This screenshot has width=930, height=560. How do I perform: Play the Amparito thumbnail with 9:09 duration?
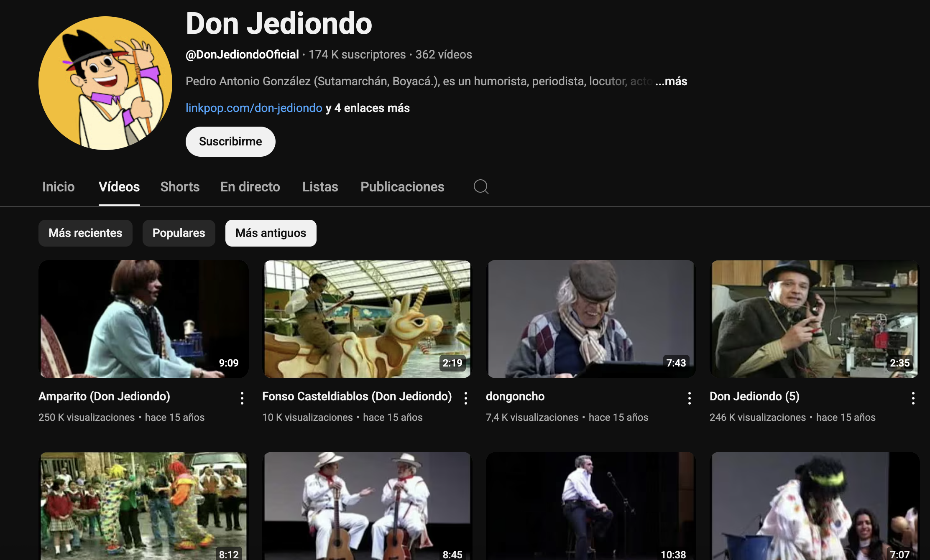pyautogui.click(x=143, y=319)
